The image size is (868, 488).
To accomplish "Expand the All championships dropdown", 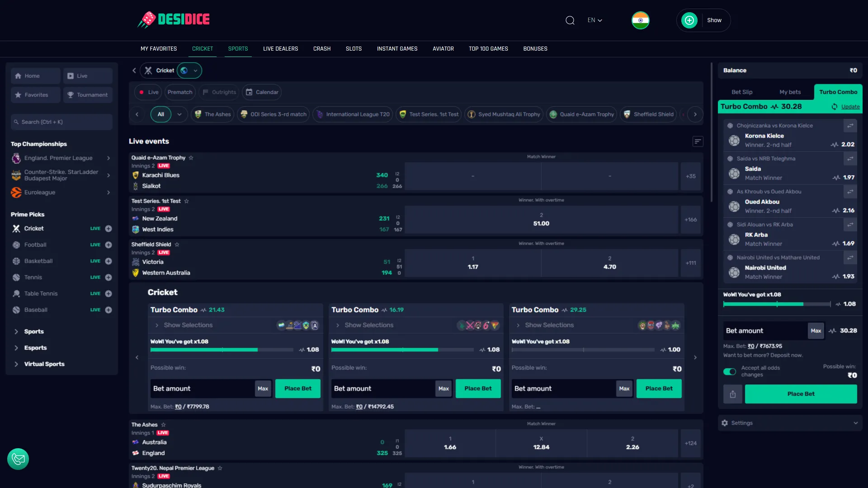I will (x=179, y=114).
